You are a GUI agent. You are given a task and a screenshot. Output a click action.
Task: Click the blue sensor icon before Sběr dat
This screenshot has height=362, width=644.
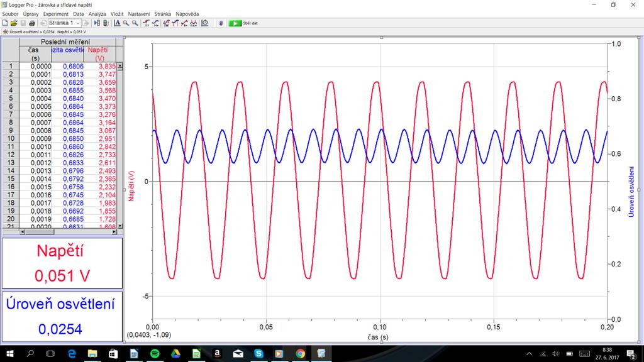pos(221,23)
